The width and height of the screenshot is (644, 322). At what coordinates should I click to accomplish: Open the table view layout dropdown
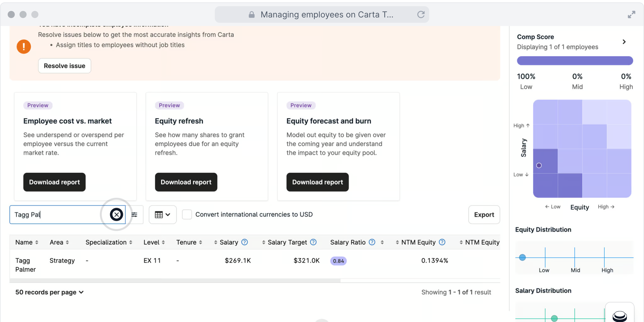[x=162, y=214]
